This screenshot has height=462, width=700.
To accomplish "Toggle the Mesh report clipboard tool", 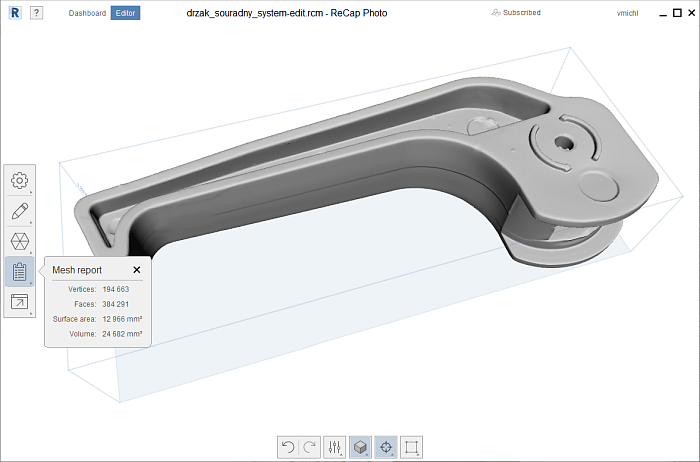I will (19, 271).
